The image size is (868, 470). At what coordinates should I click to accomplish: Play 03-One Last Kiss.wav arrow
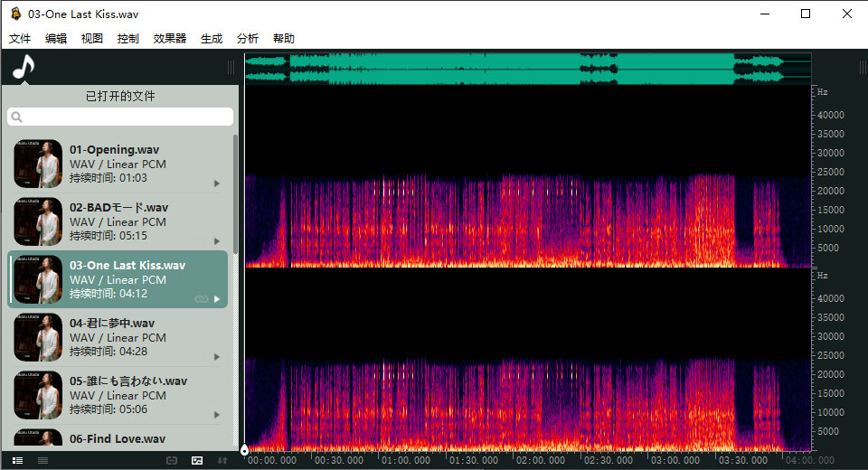(x=217, y=299)
